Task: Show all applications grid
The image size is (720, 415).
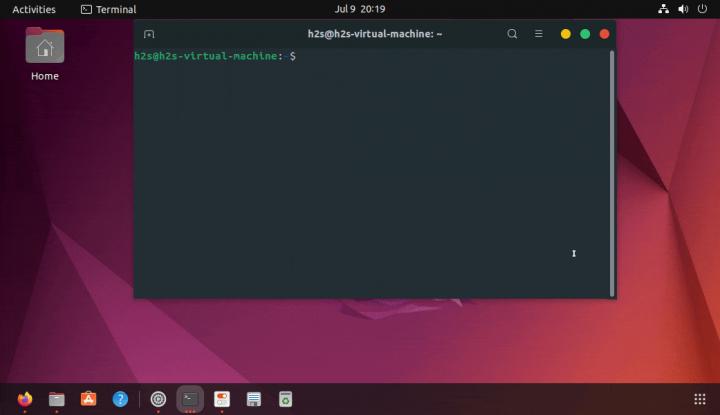Action: click(x=699, y=399)
